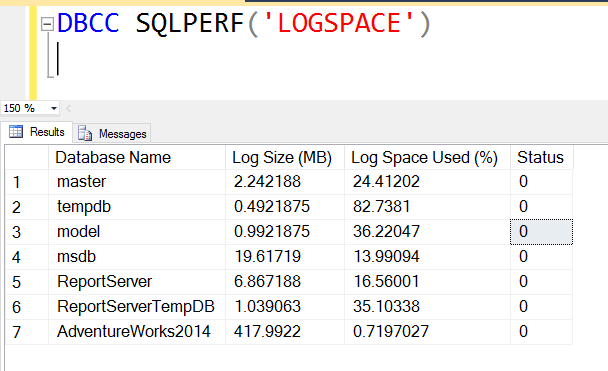608x371 pixels.
Task: Select log space used value 35.10338
Action: (x=427, y=307)
